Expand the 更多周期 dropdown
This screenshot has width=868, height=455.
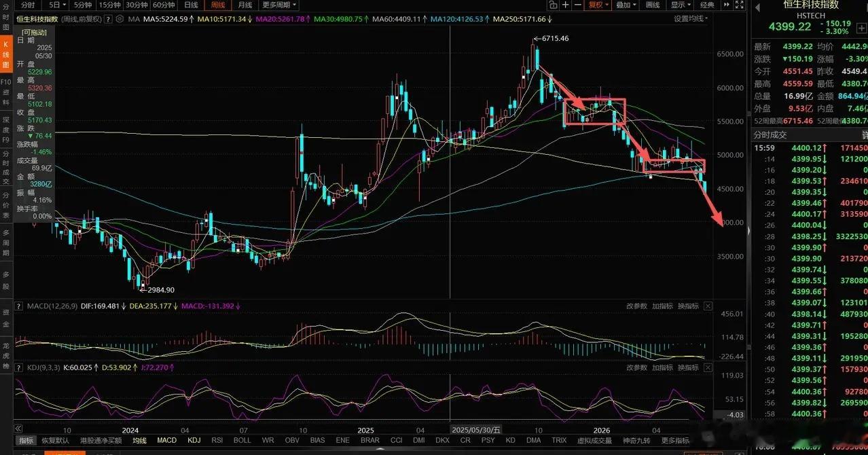281,5
